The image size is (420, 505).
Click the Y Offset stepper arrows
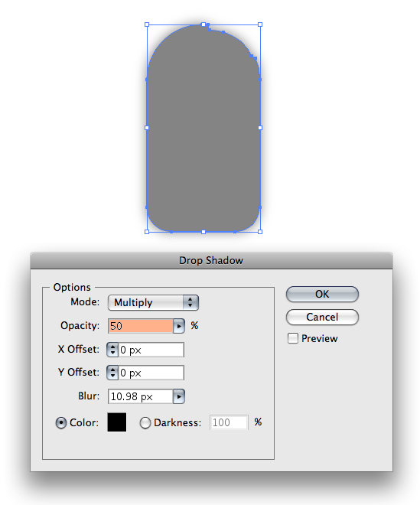pyautogui.click(x=112, y=373)
